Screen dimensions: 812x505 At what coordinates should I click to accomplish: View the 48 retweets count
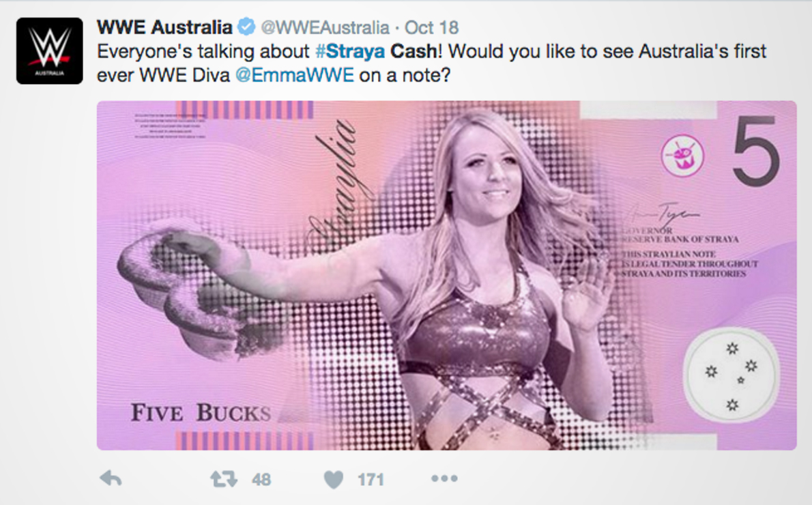coord(261,480)
